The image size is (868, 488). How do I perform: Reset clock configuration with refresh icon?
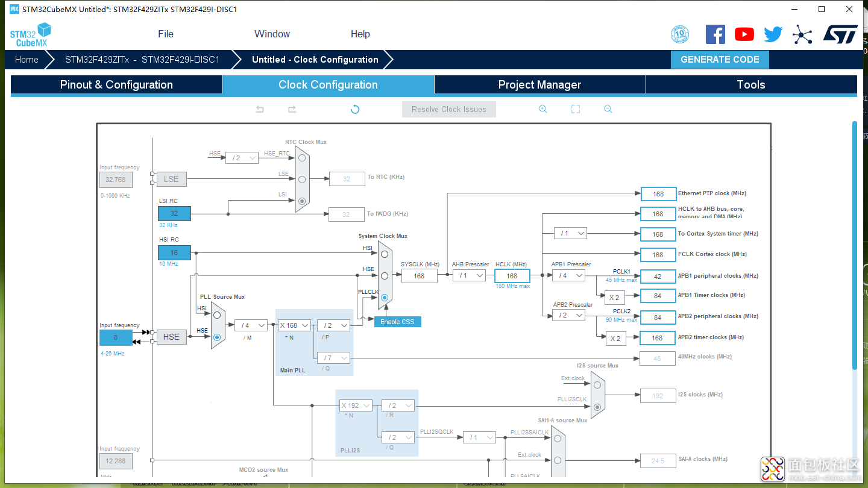[355, 109]
